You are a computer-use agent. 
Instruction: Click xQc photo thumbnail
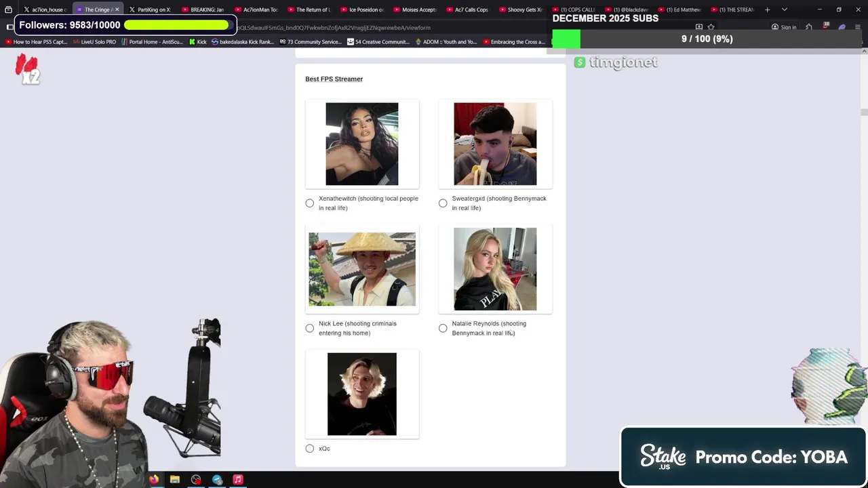click(x=362, y=394)
